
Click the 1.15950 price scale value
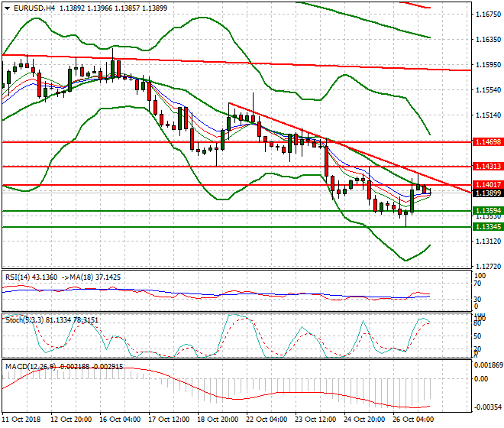(488, 65)
